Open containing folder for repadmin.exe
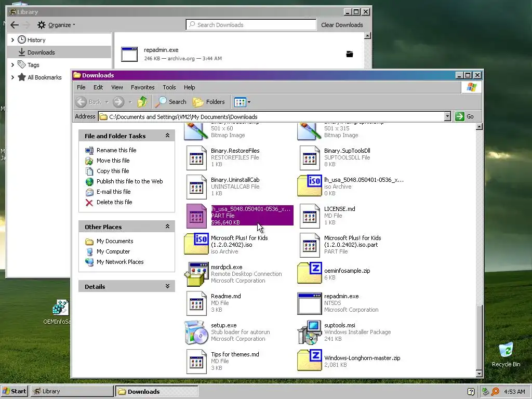This screenshot has width=532, height=399. [x=350, y=54]
